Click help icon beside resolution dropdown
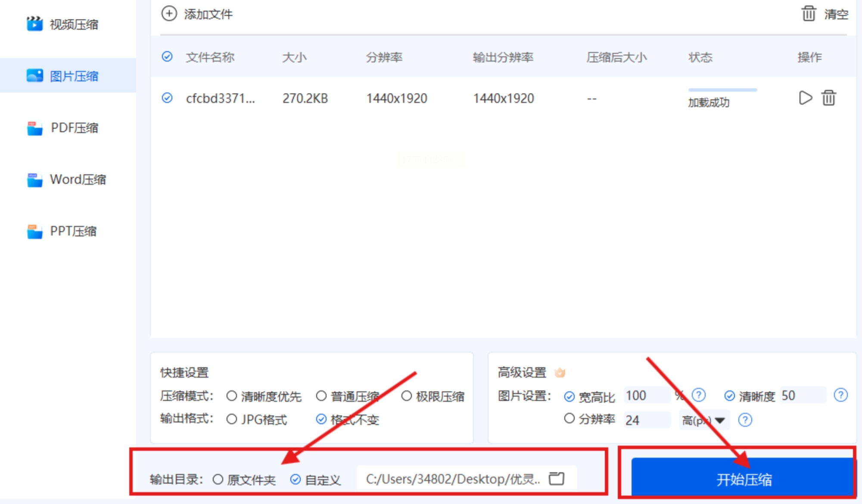The height and width of the screenshot is (504, 862). pyautogui.click(x=745, y=420)
